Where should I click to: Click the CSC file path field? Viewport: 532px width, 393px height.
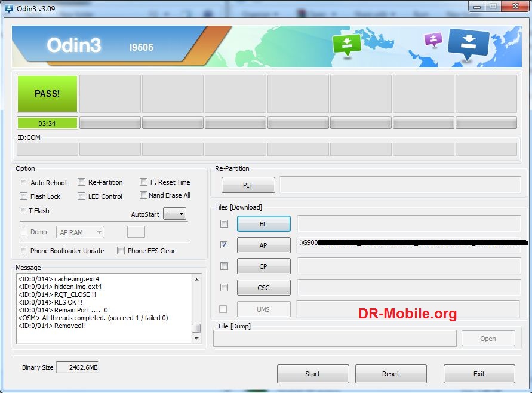[409, 287]
